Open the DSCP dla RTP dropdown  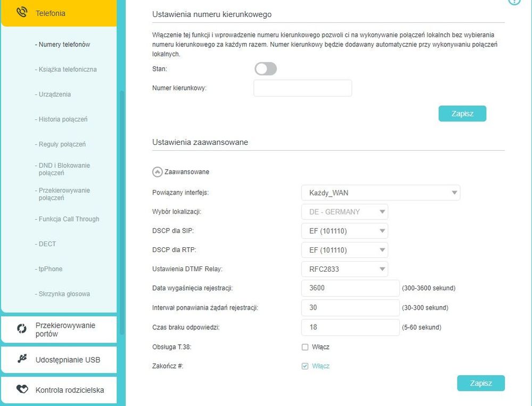pyautogui.click(x=345, y=250)
